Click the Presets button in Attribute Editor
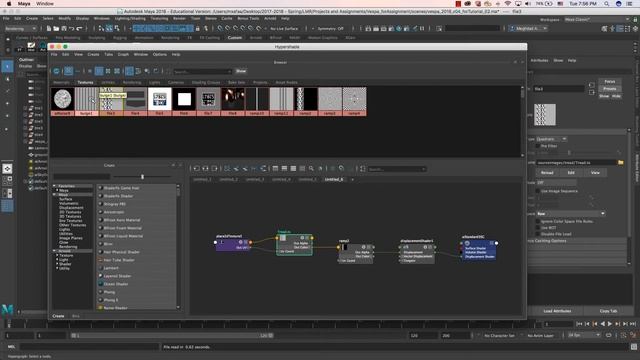The image size is (640, 360). click(610, 89)
